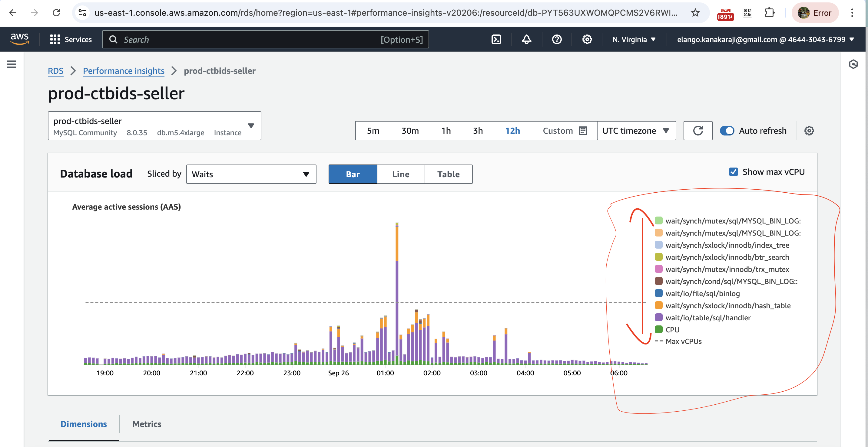This screenshot has height=447, width=868.
Task: Open the hamburger side navigation menu
Action: pos(12,64)
